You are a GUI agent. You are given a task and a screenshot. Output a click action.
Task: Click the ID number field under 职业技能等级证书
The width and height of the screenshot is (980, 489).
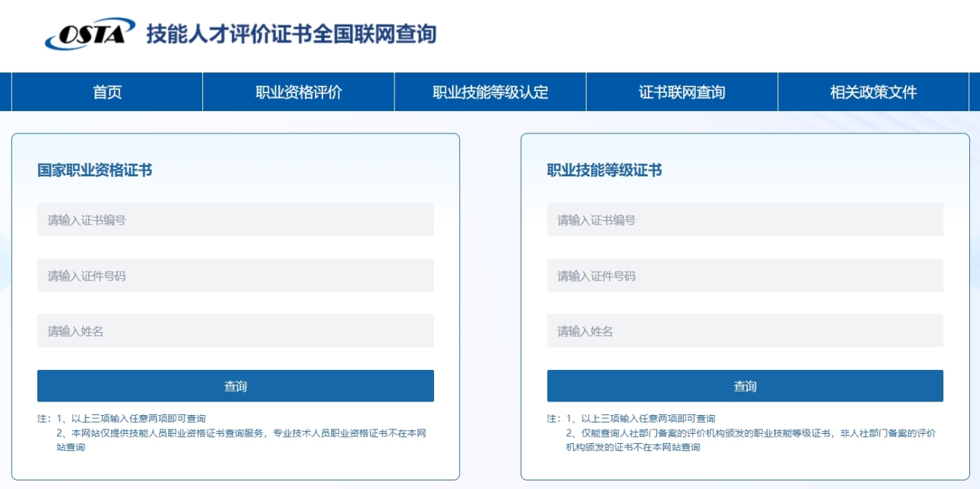tap(745, 275)
